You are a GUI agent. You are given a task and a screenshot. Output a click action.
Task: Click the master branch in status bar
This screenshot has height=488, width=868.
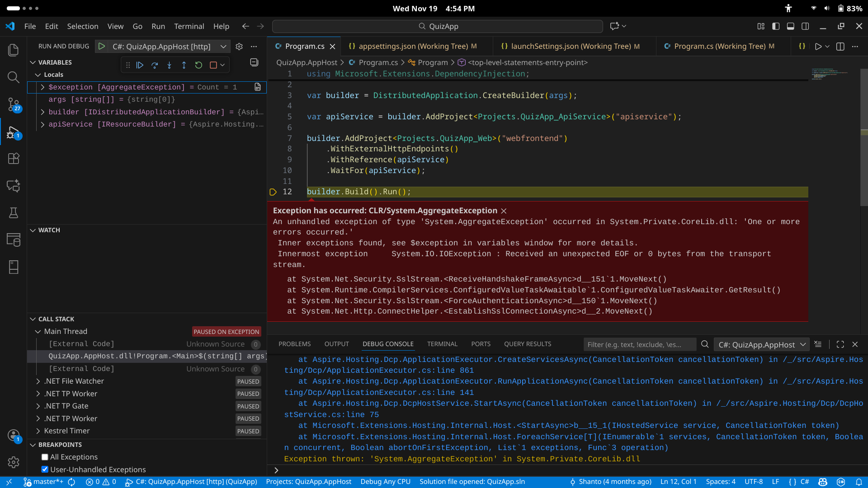[48, 482]
